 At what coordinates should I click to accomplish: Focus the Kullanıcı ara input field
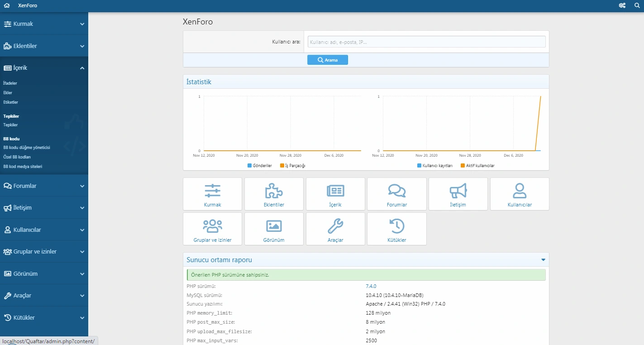point(426,42)
